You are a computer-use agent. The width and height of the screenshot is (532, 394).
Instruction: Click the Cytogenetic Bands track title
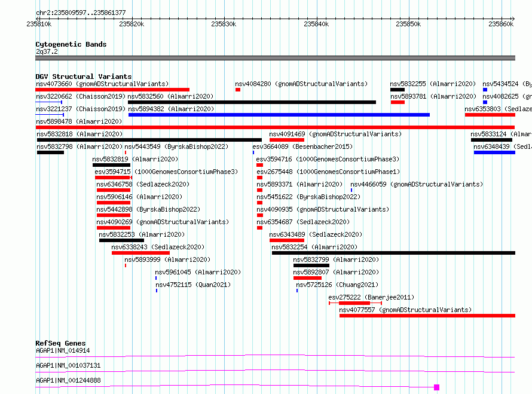[71, 44]
